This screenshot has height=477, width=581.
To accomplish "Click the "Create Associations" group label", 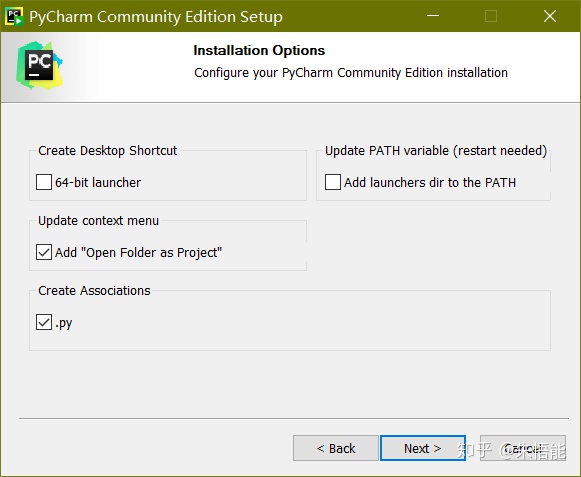I will 94,291.
